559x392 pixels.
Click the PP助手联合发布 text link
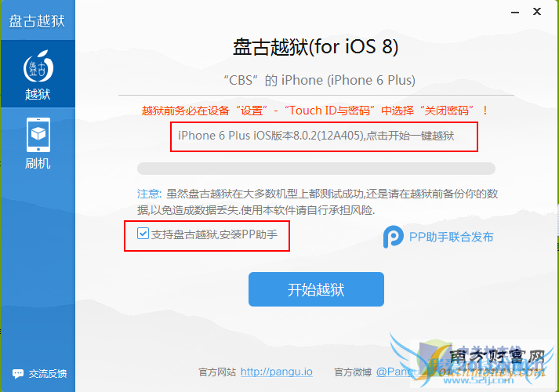(x=452, y=237)
